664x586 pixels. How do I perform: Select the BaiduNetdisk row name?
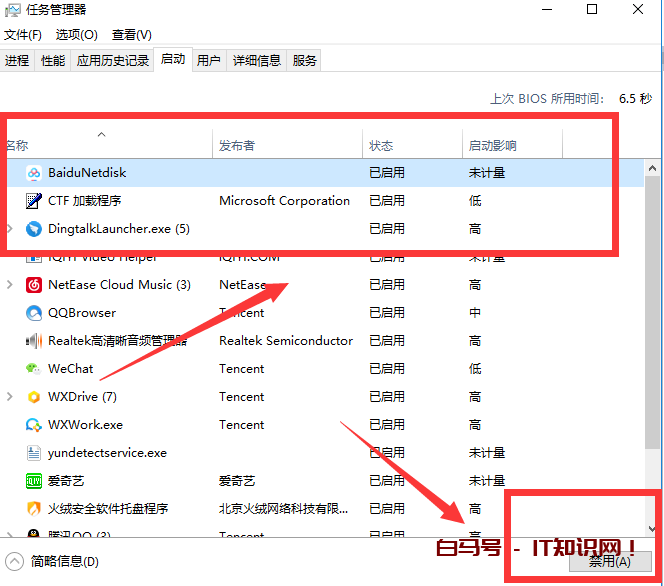pyautogui.click(x=87, y=173)
